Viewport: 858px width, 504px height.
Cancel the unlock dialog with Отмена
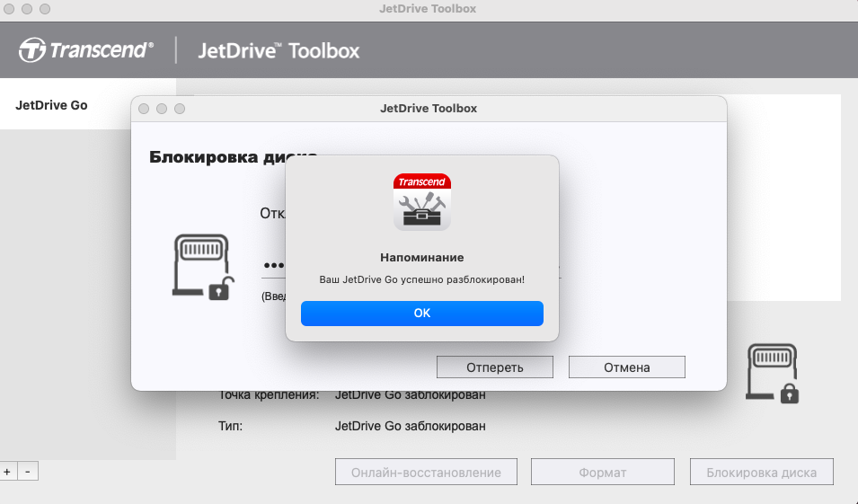(626, 367)
